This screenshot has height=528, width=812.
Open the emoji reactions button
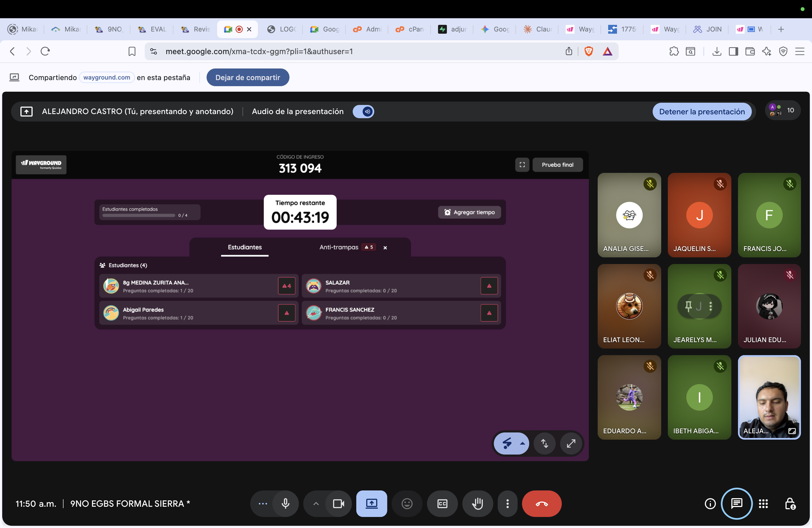point(407,503)
